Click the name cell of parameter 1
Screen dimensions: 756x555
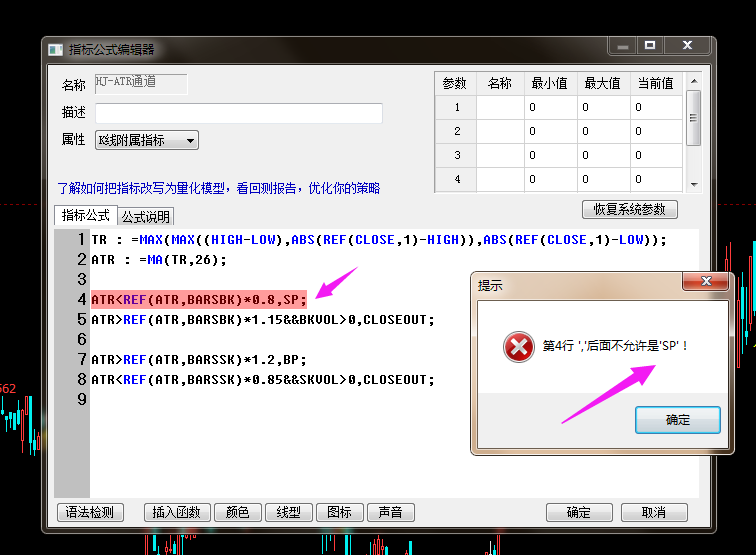click(x=499, y=107)
